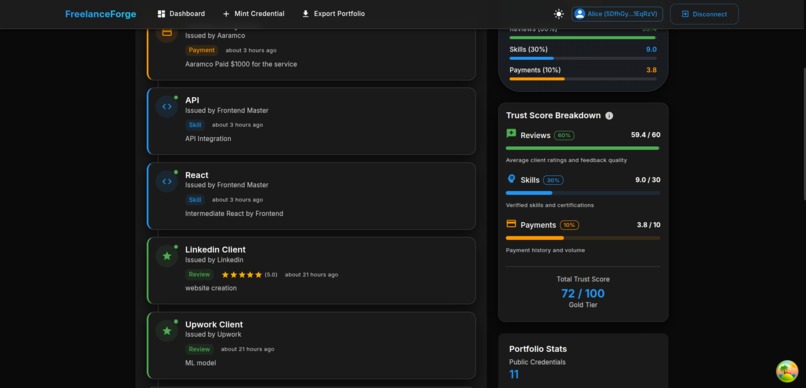
Task: Click the payment card icon of Aaramco credential
Action: (x=167, y=33)
